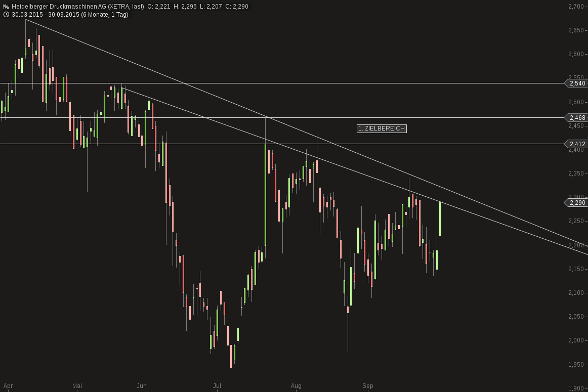588x392 pixels.
Task: Click the candlestick chart icon beside the title
Action: [x=6, y=7]
